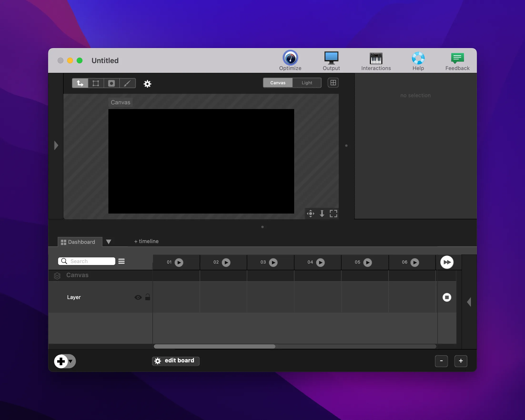
Task: Open the Output monitor settings
Action: pos(331,58)
